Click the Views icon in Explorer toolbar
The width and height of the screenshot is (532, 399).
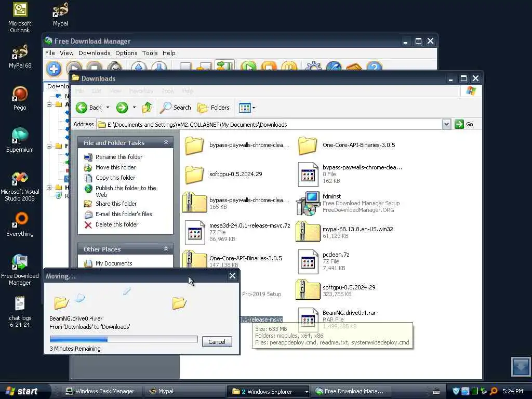pos(245,108)
